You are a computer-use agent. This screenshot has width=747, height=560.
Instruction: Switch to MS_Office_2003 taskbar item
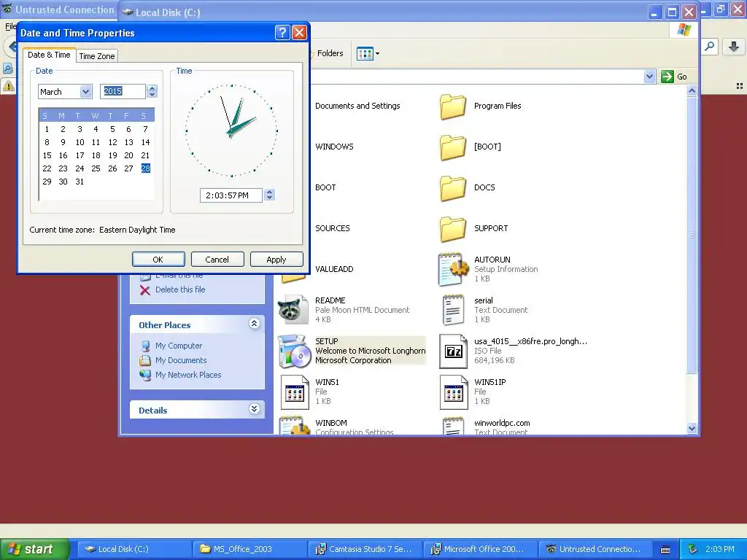click(250, 549)
